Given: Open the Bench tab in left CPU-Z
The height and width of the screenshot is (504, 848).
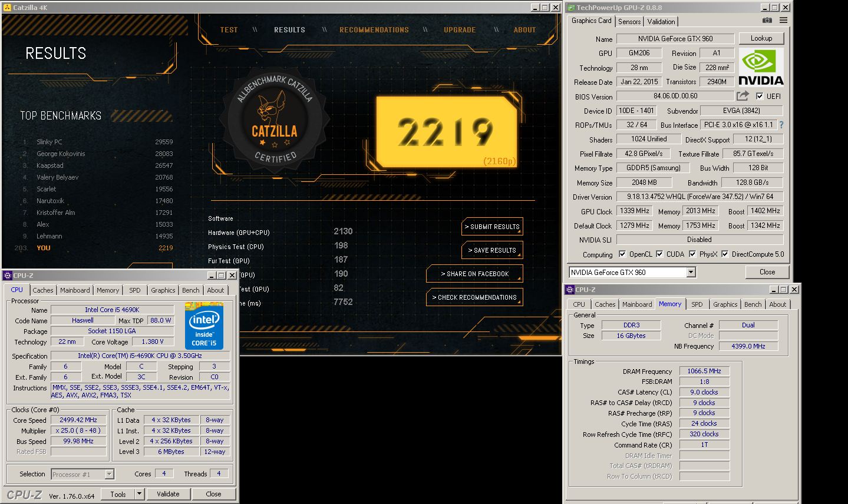Looking at the screenshot, I should (x=190, y=290).
